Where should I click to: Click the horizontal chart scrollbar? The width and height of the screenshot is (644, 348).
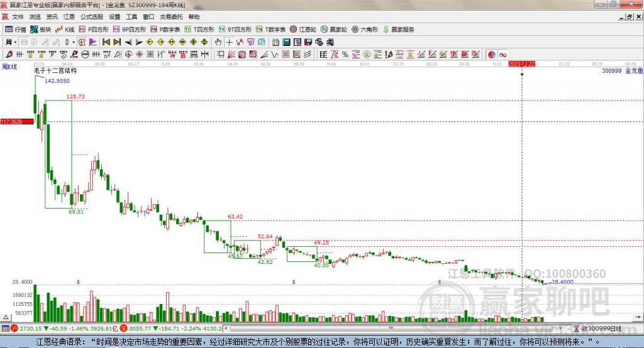coord(392,329)
